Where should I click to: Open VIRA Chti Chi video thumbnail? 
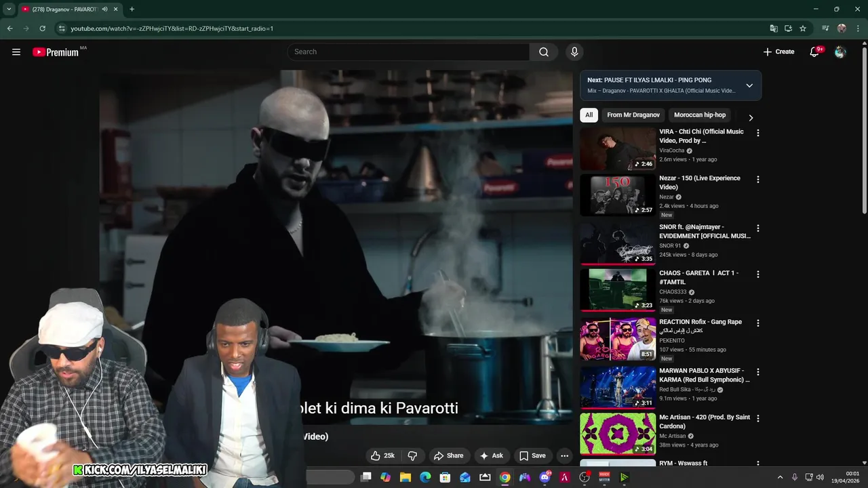pyautogui.click(x=618, y=149)
